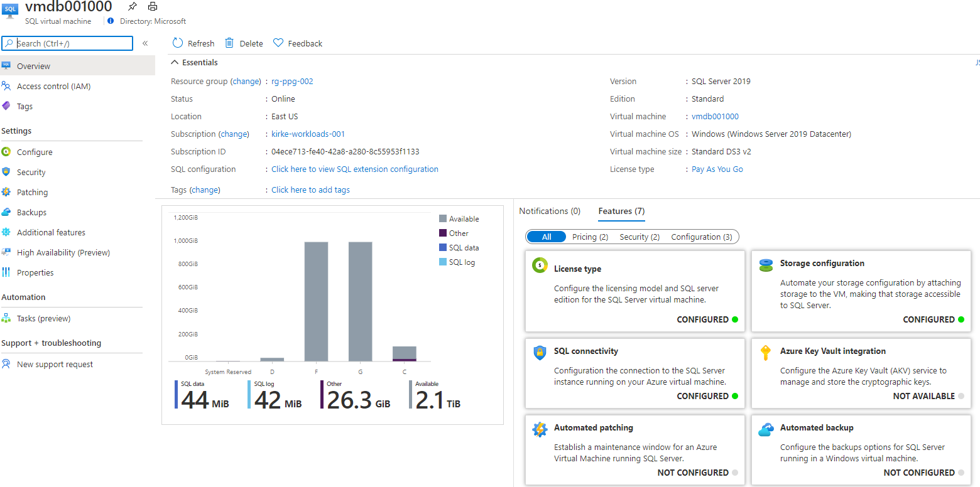980x487 pixels.
Task: Click the SQL log legend light-blue swatch
Action: pos(443,262)
